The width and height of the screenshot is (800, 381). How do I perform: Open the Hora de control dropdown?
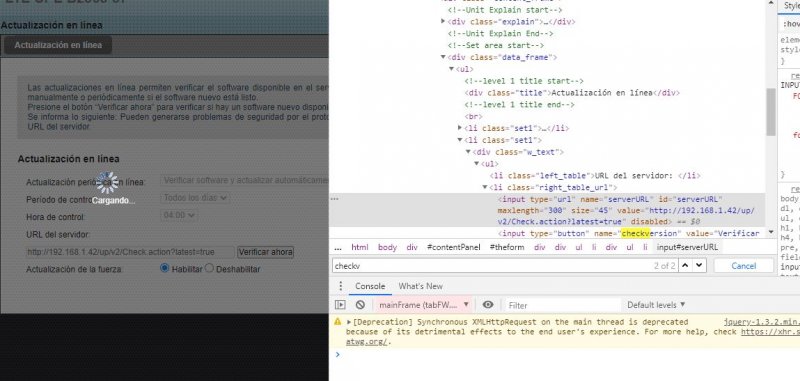click(179, 215)
